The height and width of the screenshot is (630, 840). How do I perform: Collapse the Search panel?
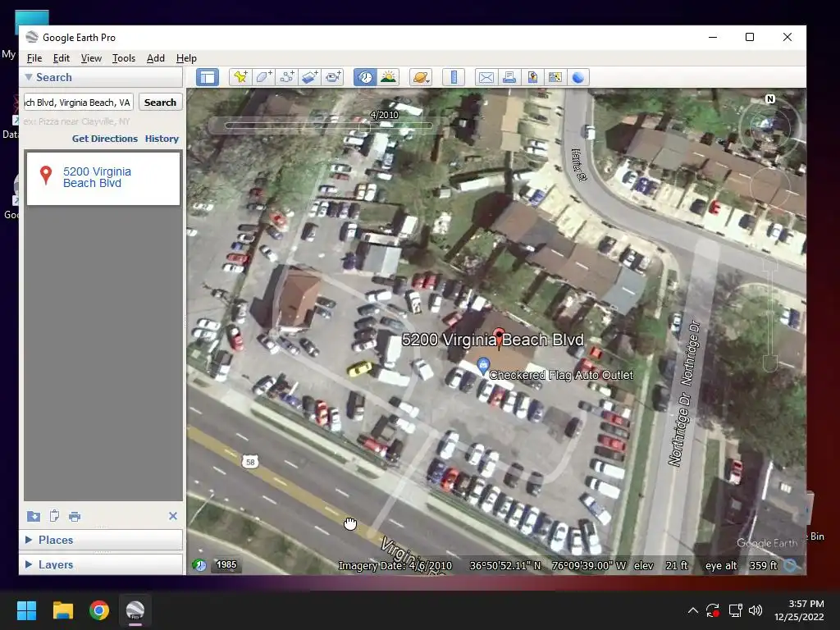(x=29, y=77)
